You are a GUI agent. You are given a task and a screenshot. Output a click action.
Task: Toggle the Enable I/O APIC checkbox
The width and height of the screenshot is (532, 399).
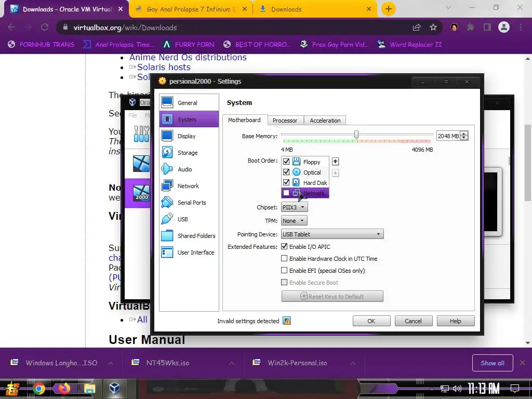pos(284,247)
